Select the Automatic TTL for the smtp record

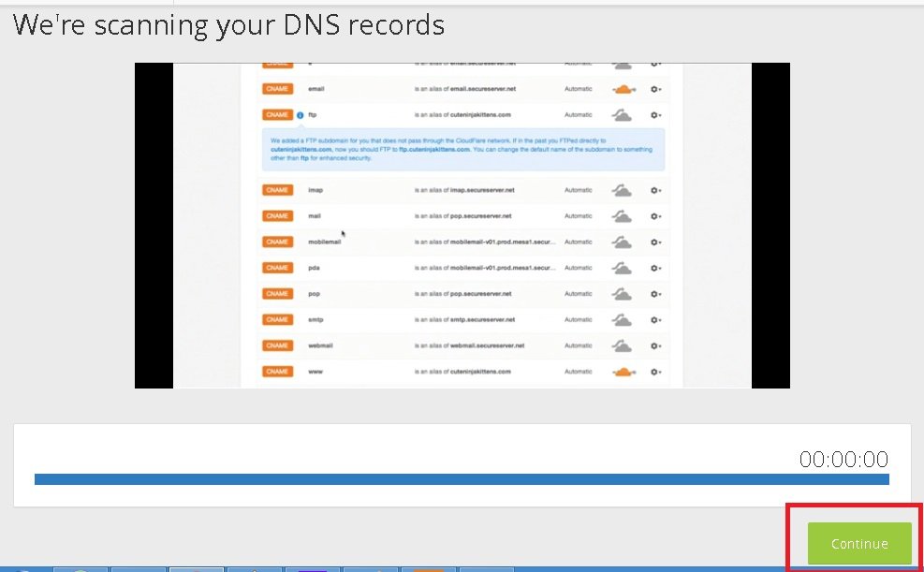tap(578, 319)
